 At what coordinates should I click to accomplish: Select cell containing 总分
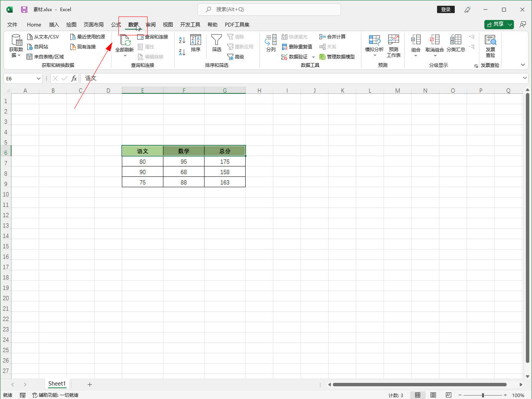point(225,151)
